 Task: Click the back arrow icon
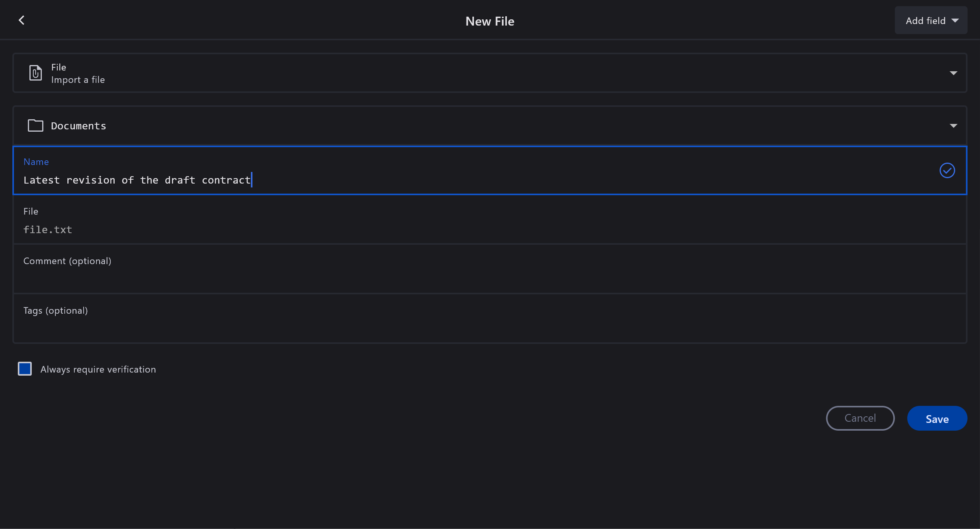[22, 21]
